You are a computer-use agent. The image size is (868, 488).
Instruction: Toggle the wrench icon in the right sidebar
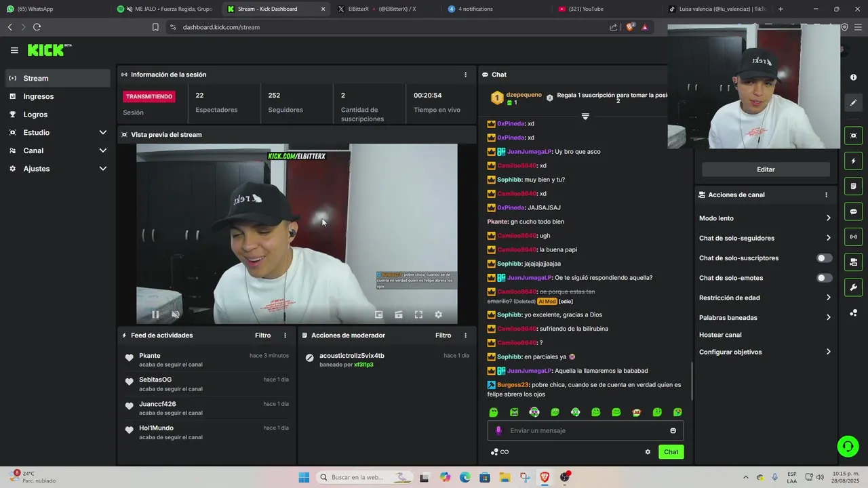pyautogui.click(x=853, y=287)
